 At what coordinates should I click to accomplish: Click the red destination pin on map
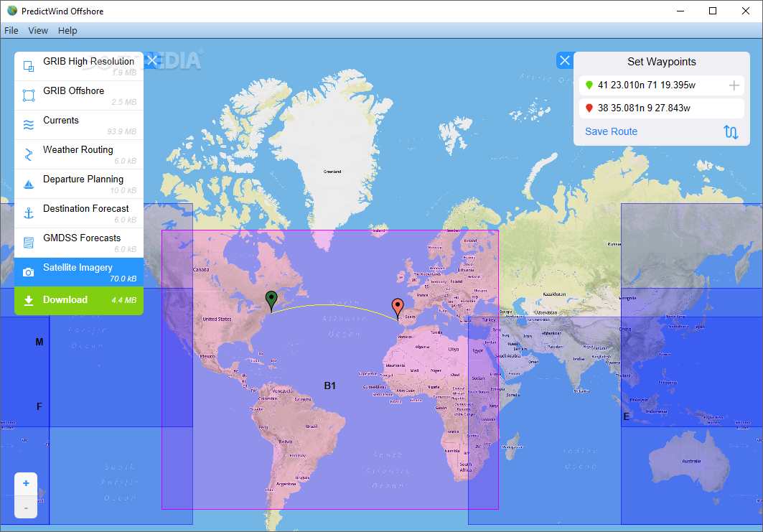(398, 309)
